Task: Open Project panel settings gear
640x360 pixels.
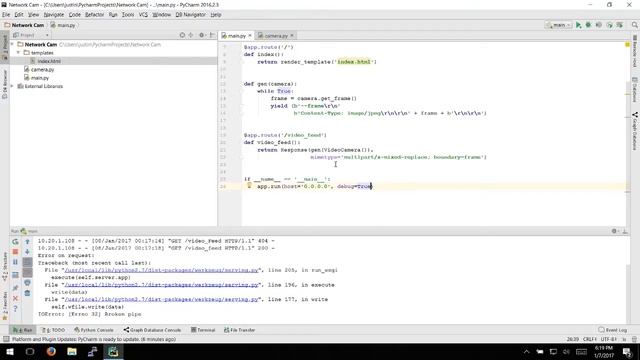Action: click(x=202, y=35)
